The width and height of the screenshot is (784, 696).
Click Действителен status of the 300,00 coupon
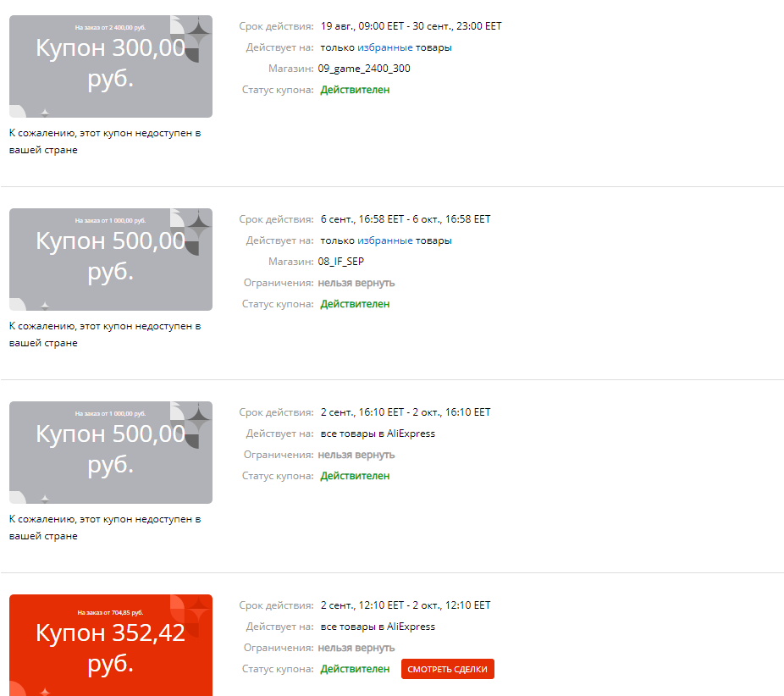point(355,90)
